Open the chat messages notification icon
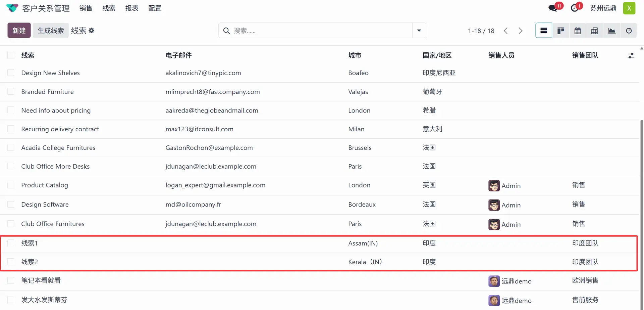644x310 pixels. tap(553, 8)
